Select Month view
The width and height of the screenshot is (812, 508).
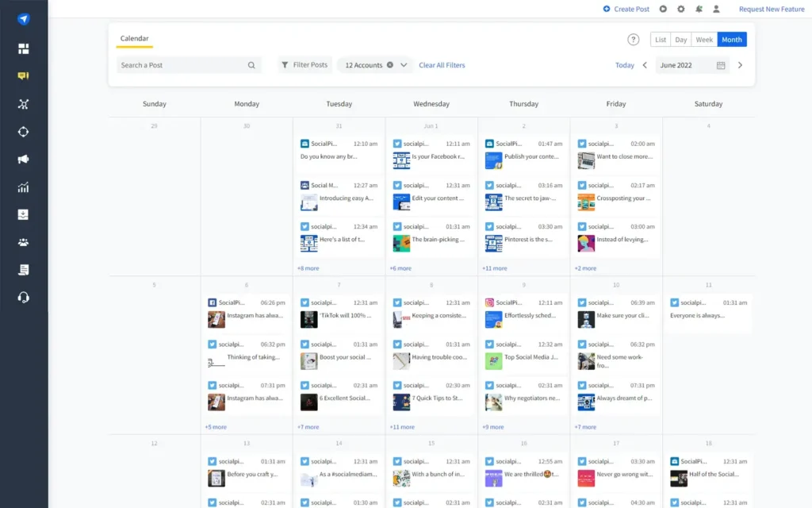point(732,40)
